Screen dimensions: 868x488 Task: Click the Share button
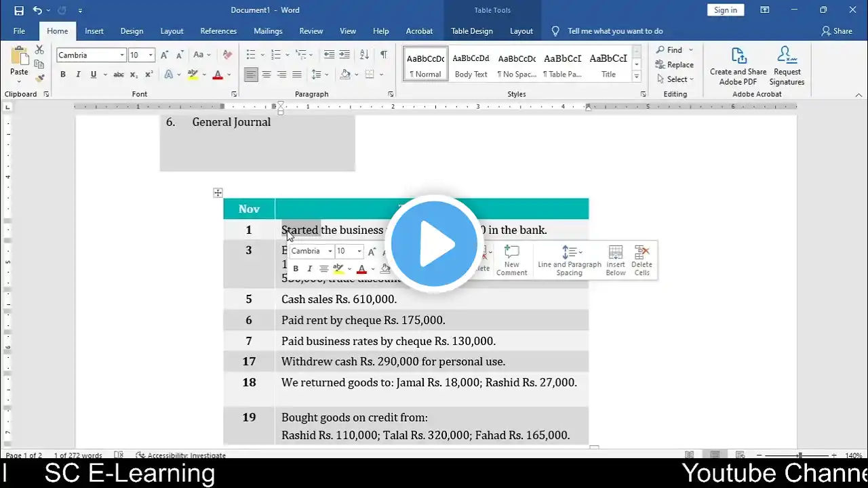(x=837, y=31)
